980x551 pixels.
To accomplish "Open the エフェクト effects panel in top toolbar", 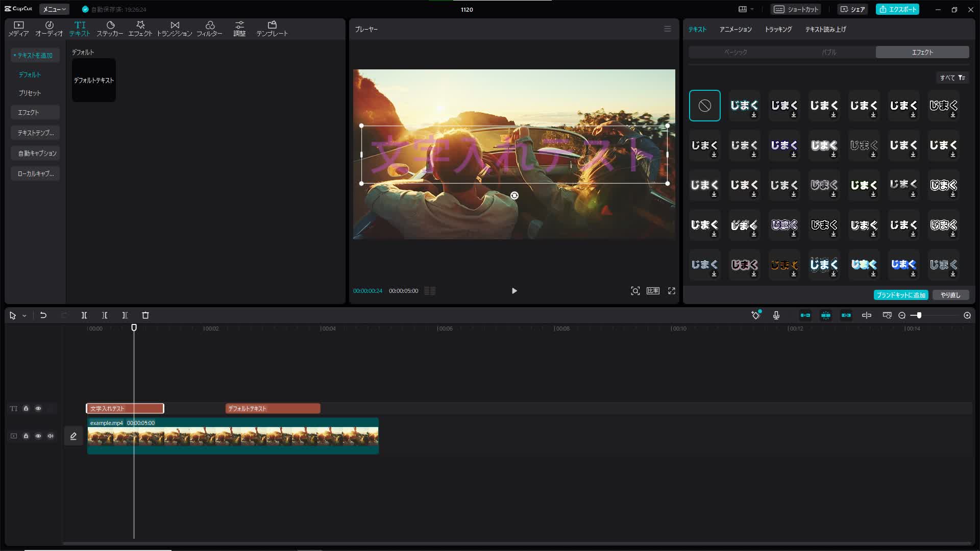I will pyautogui.click(x=140, y=29).
